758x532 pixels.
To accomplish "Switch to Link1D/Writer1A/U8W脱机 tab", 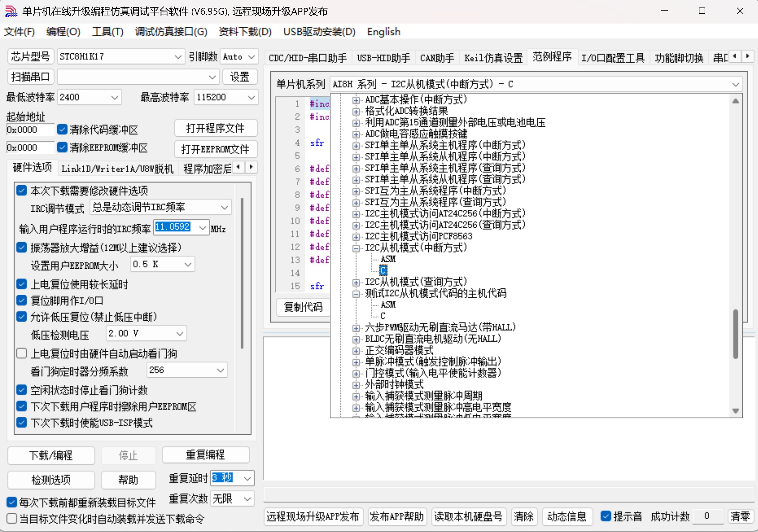I will 117,169.
